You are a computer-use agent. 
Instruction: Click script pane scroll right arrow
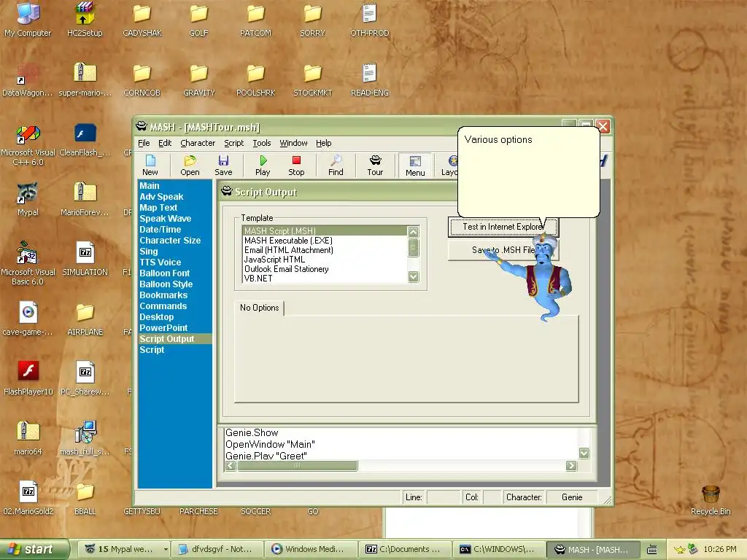571,466
